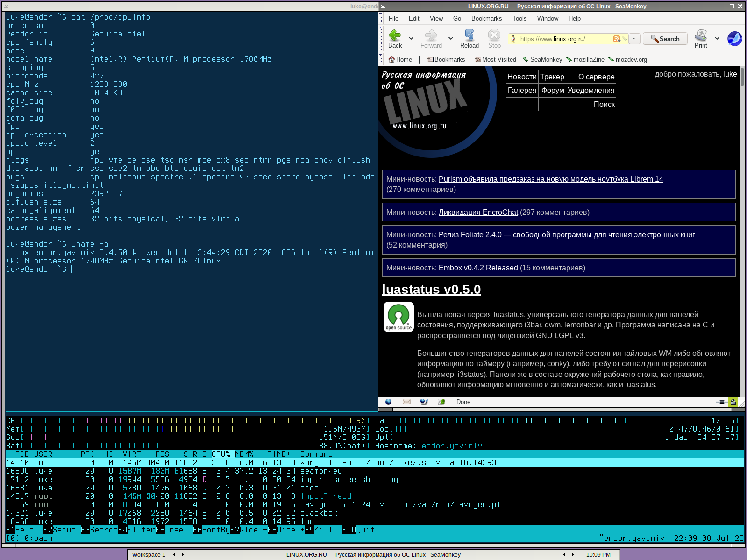Open Address Book from status bar icon

tap(441, 402)
